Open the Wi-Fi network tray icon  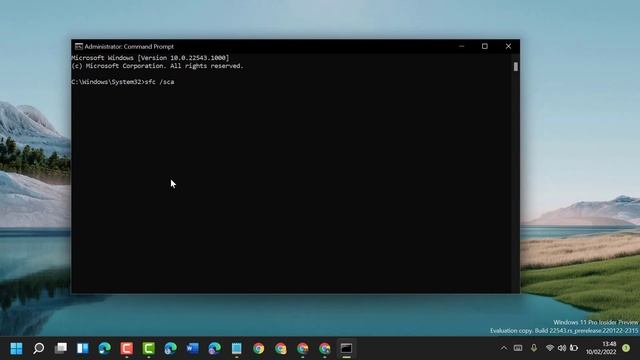click(x=550, y=348)
